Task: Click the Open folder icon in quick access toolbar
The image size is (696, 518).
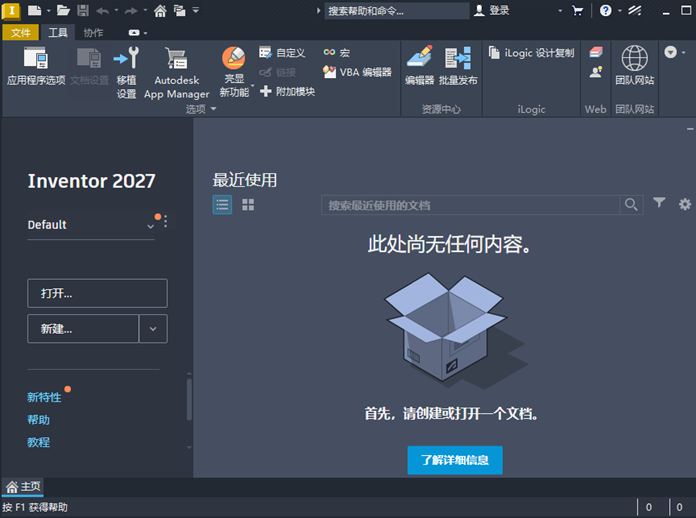Action: (63, 10)
